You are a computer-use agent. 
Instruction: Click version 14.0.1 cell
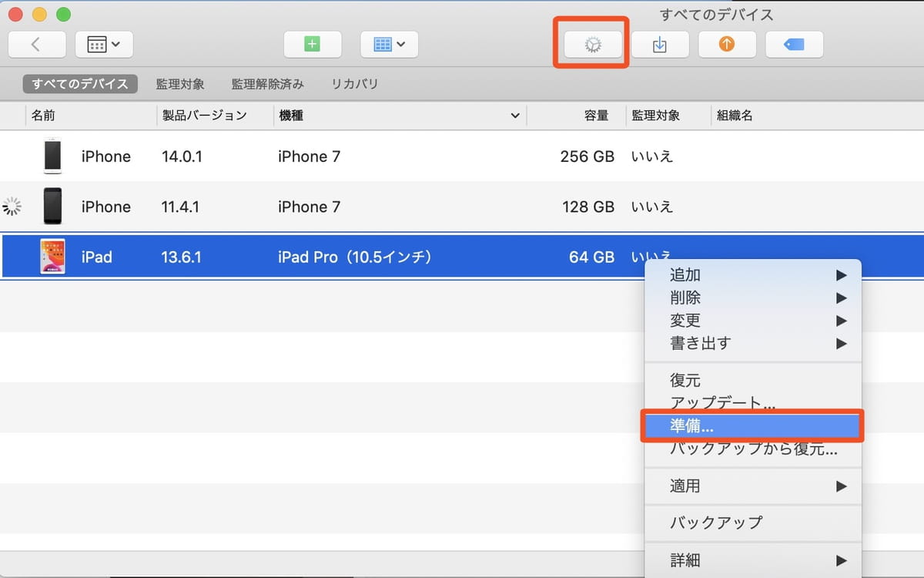[182, 156]
